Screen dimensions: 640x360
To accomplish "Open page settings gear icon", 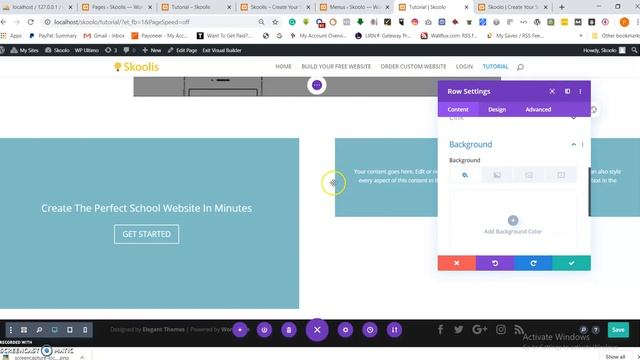I will (345, 330).
